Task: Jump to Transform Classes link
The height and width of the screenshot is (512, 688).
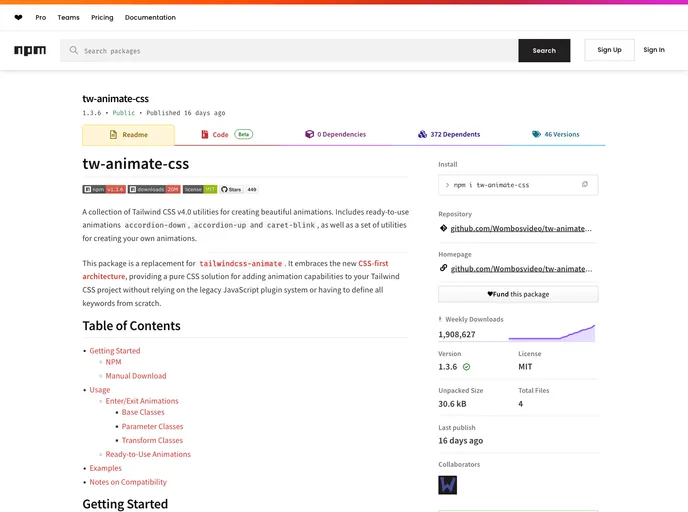Action: pyautogui.click(x=152, y=440)
